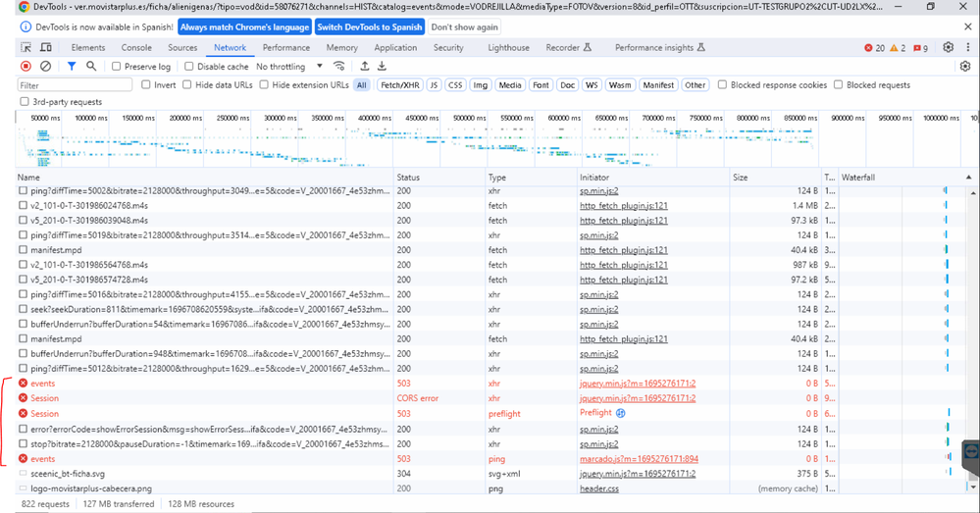Tick the 3rd-party requests checkbox
Viewport: 980px width, 513px height.
26,102
